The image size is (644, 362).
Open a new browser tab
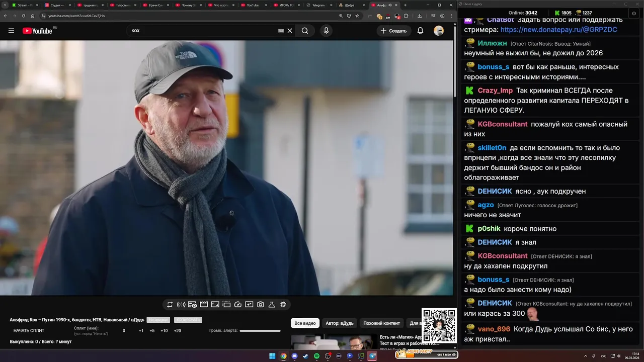[405, 5]
